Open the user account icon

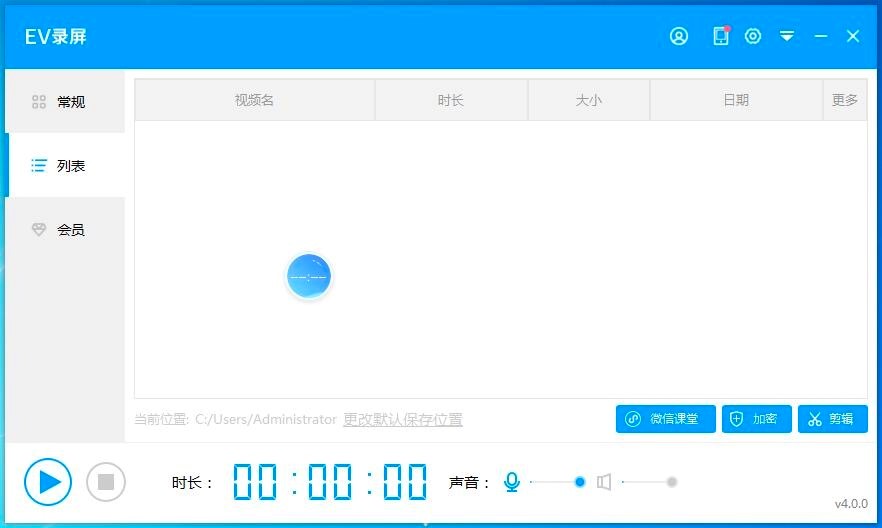[x=679, y=36]
